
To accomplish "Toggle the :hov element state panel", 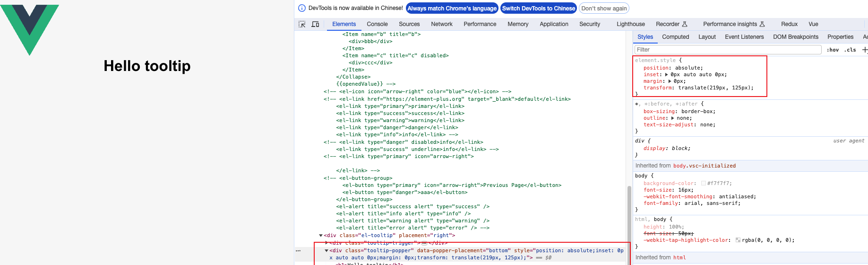I will coord(833,50).
